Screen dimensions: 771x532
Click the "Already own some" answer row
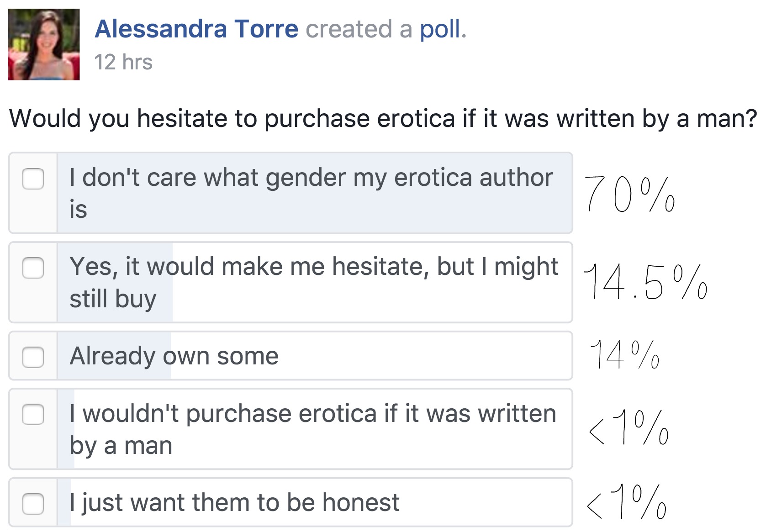pyautogui.click(x=290, y=356)
